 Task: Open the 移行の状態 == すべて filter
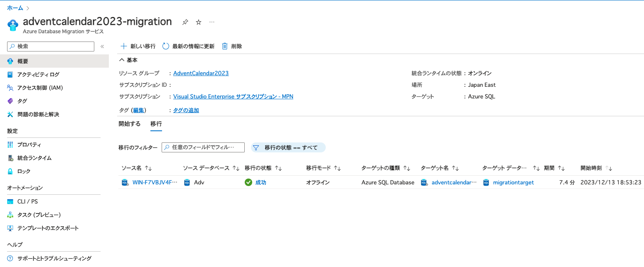(x=288, y=147)
